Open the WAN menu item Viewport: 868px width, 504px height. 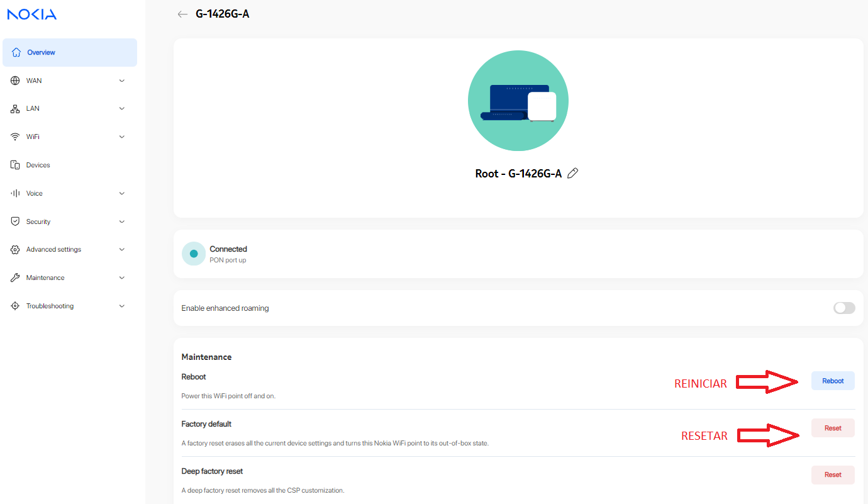pyautogui.click(x=70, y=81)
